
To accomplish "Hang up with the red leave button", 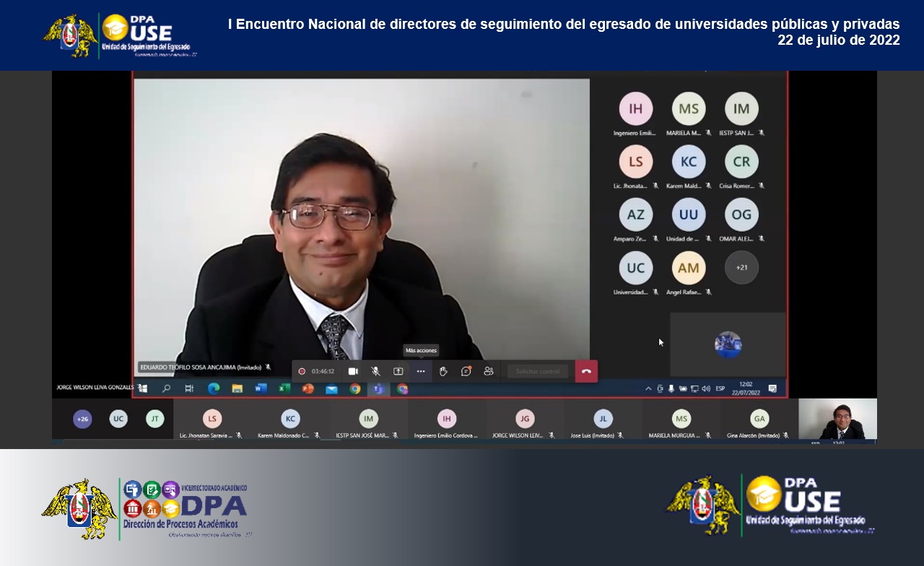I will [586, 371].
